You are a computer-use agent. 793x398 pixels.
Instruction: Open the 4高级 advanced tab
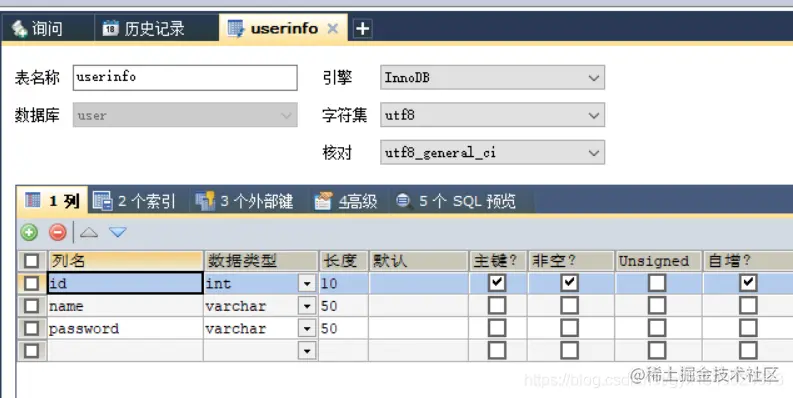[x=346, y=201]
